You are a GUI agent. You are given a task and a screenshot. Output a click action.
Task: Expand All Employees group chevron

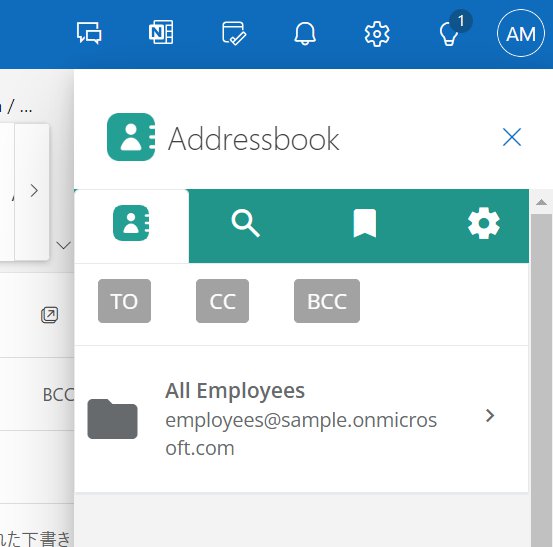pos(490,416)
